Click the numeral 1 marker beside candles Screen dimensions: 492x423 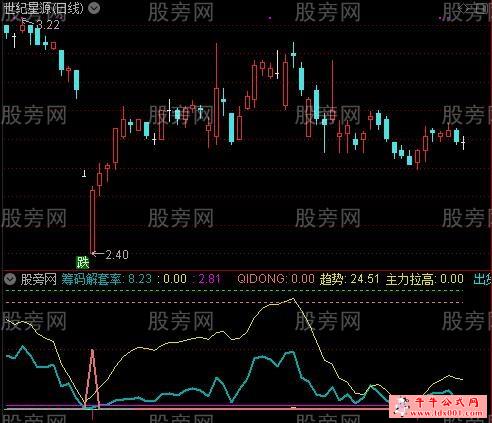click(84, 173)
